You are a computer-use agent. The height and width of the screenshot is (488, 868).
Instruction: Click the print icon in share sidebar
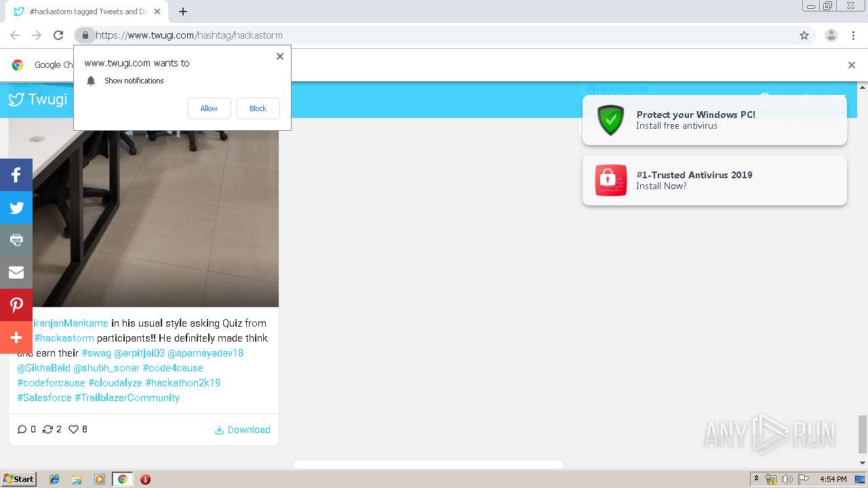pos(16,240)
